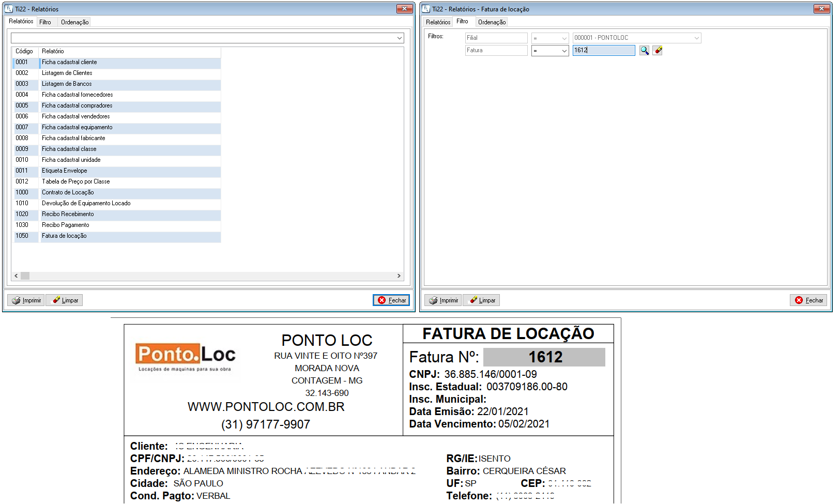Open Ordenação tab in the right window
The image size is (840, 504).
492,22
